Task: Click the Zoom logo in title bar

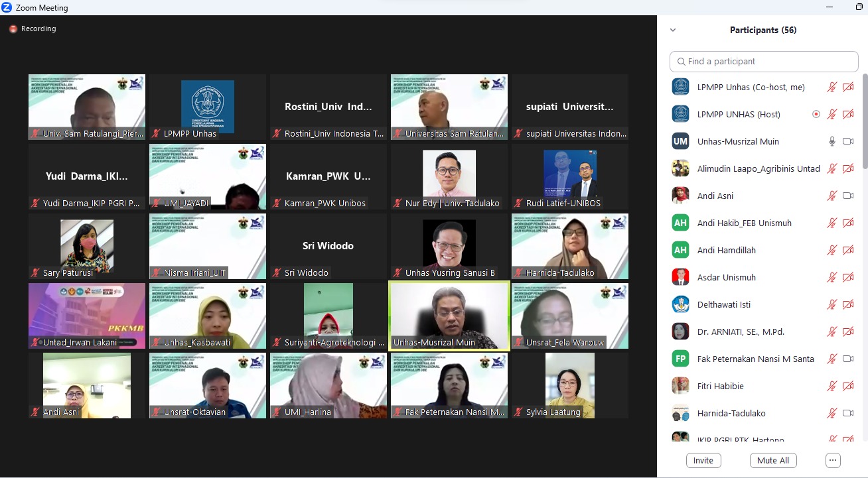Action: coord(7,8)
